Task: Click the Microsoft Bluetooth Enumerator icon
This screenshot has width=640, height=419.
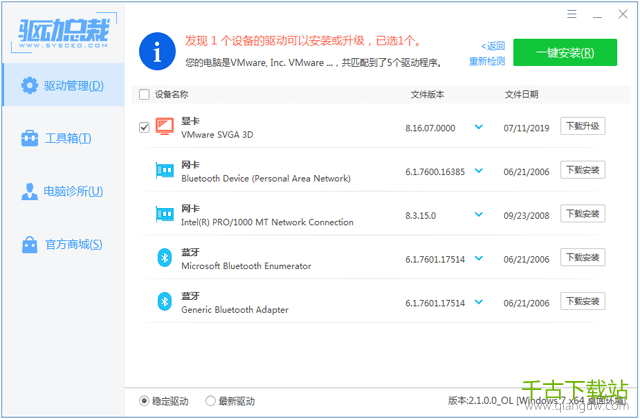Action: coord(164,258)
